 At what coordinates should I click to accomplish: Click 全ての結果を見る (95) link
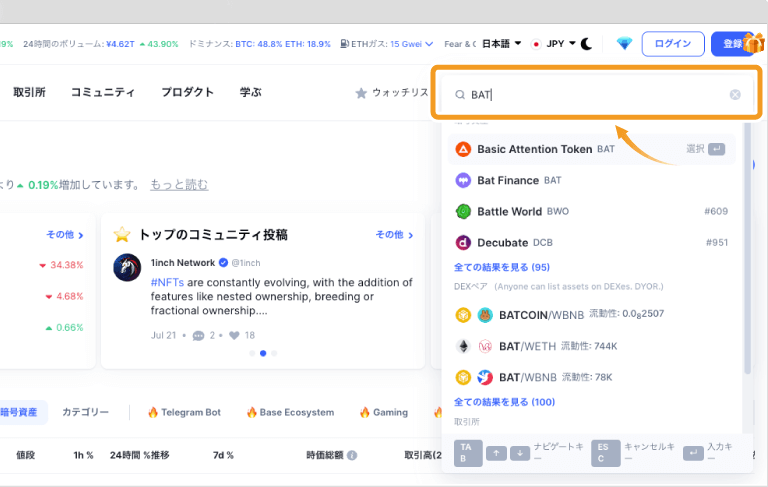[x=502, y=268]
